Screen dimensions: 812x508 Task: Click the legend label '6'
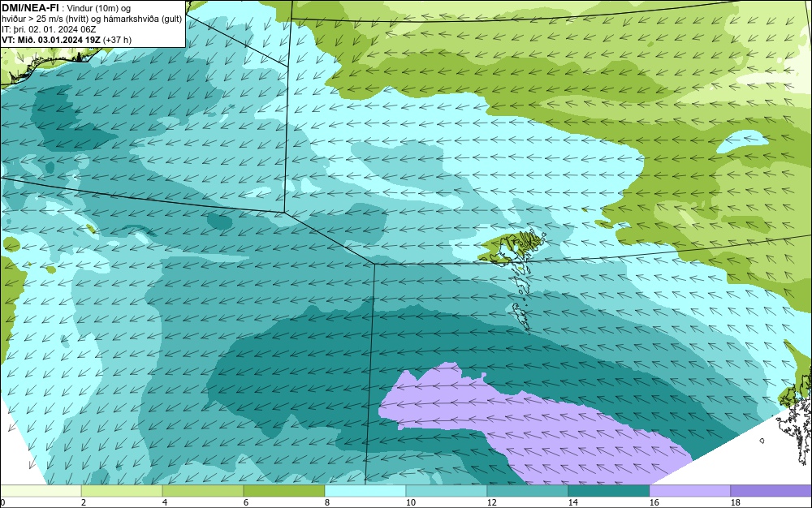pos(246,502)
